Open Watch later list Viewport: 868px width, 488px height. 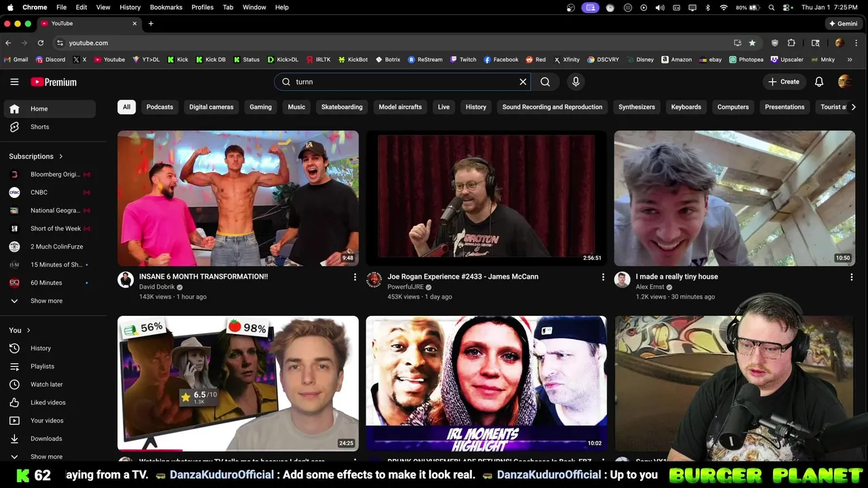48,384
